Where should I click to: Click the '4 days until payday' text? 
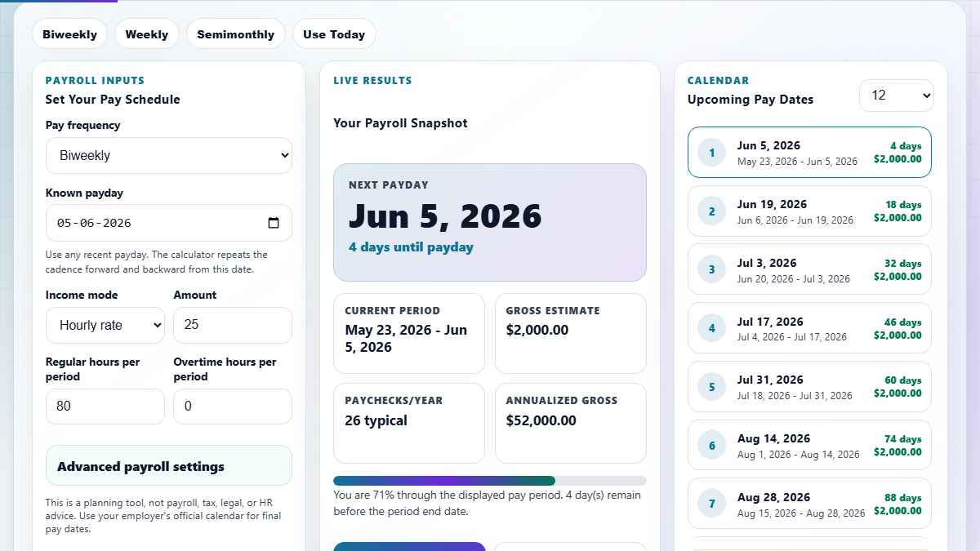[x=411, y=247]
